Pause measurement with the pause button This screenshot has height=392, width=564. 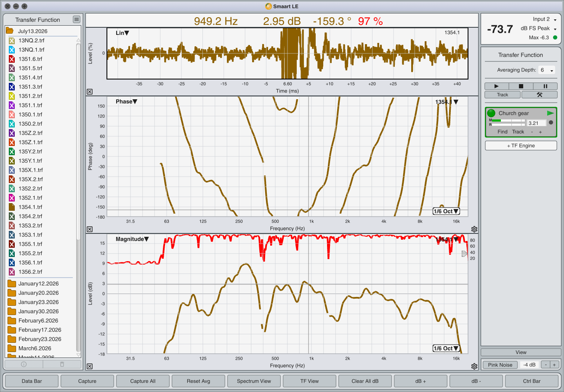(x=545, y=86)
